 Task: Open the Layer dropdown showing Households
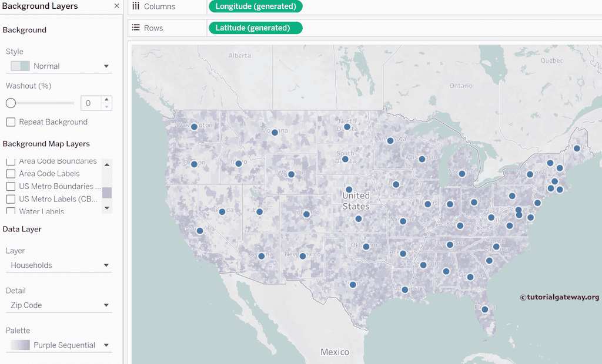[x=59, y=265]
